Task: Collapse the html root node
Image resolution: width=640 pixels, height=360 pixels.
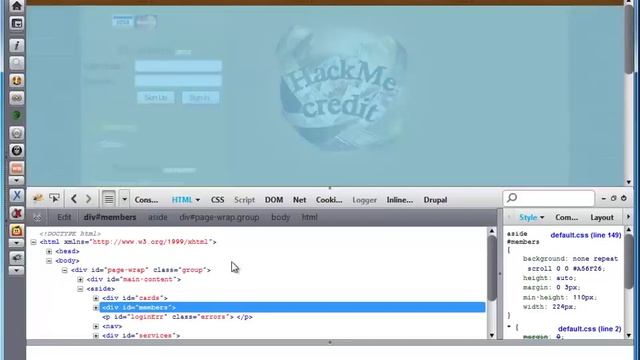Action: pyautogui.click(x=33, y=242)
